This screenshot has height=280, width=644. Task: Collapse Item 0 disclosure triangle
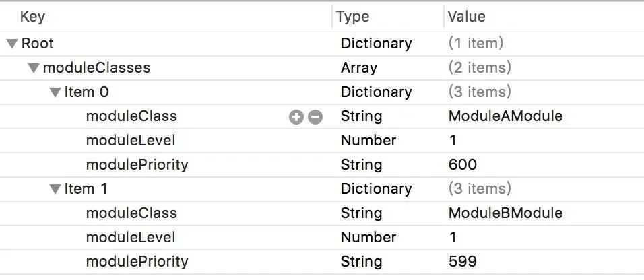[x=55, y=93]
